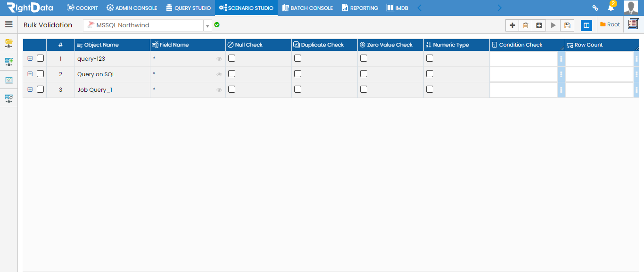The width and height of the screenshot is (644, 272).
Task: Select the row checkbox for Job Query_1
Action: coord(41,89)
